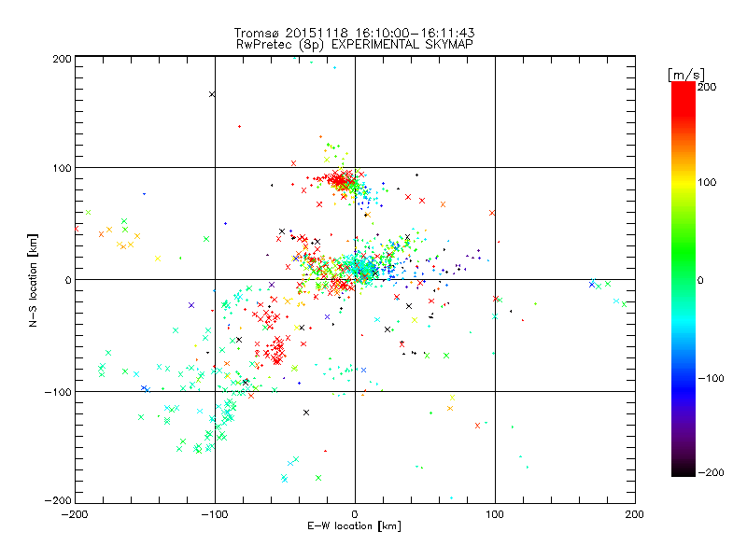The height and width of the screenshot is (560, 747).
Task: Click the 'N-S location [km]' axis label
Action: tap(33, 281)
